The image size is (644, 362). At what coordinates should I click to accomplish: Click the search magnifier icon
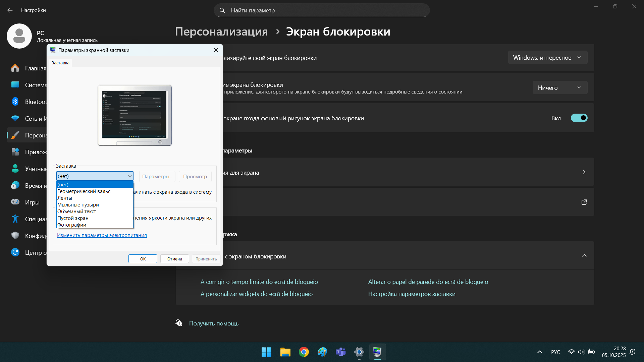click(222, 10)
